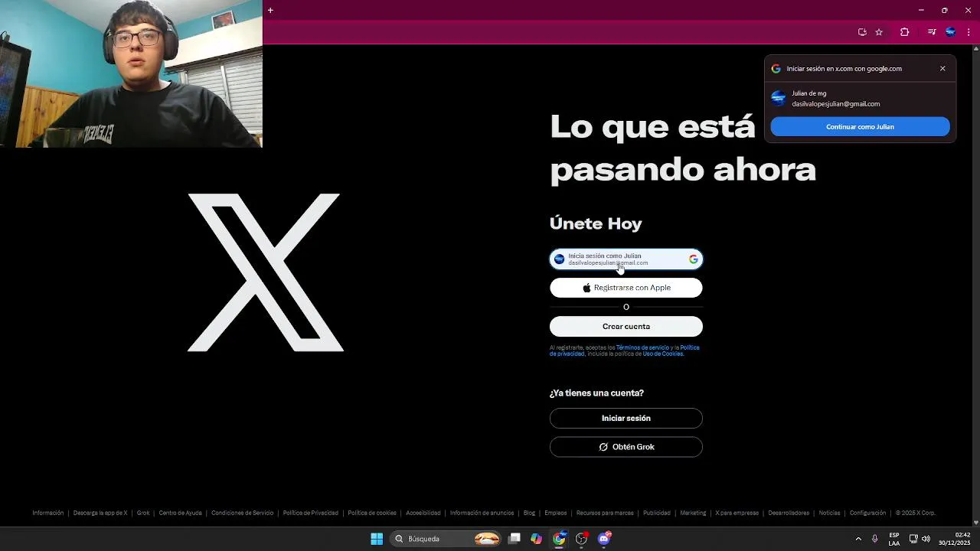The image size is (980, 551).
Task: Open Blog footer link
Action: tap(529, 513)
